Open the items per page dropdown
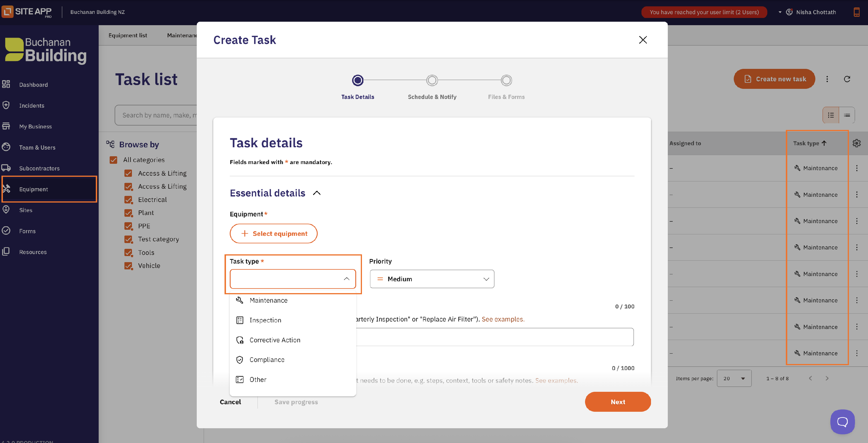The height and width of the screenshot is (443, 868). (734, 378)
